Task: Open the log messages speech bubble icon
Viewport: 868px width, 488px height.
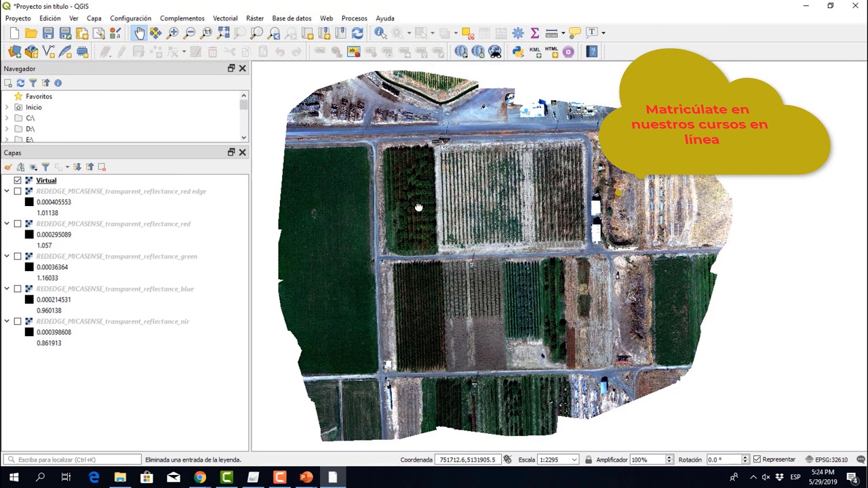Action: (861, 460)
